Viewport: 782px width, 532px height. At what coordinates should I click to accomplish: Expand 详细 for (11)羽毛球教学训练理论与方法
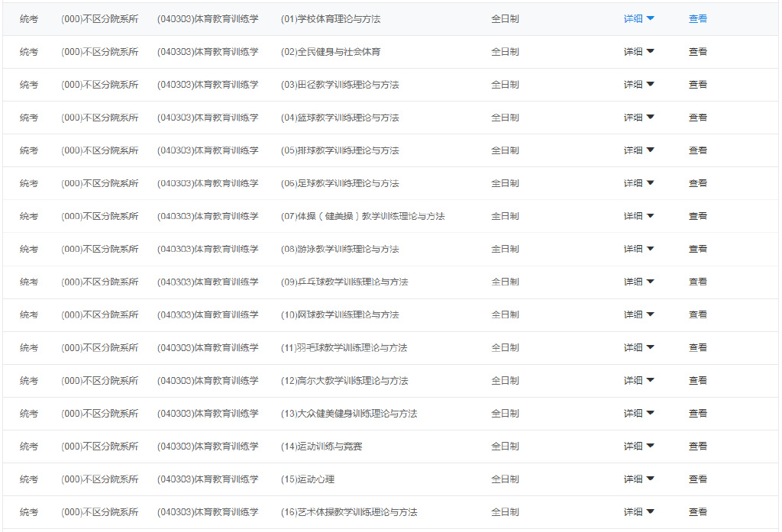pos(639,348)
